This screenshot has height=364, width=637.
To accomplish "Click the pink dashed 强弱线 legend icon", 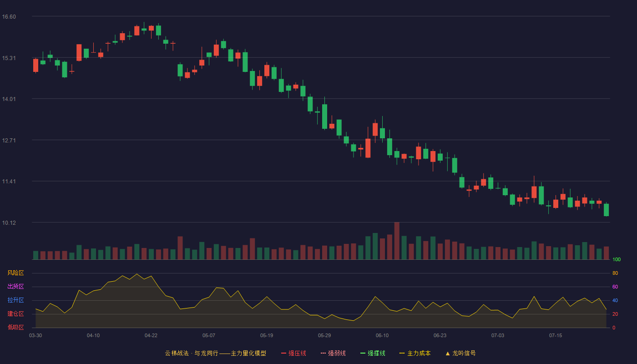I will click(323, 353).
